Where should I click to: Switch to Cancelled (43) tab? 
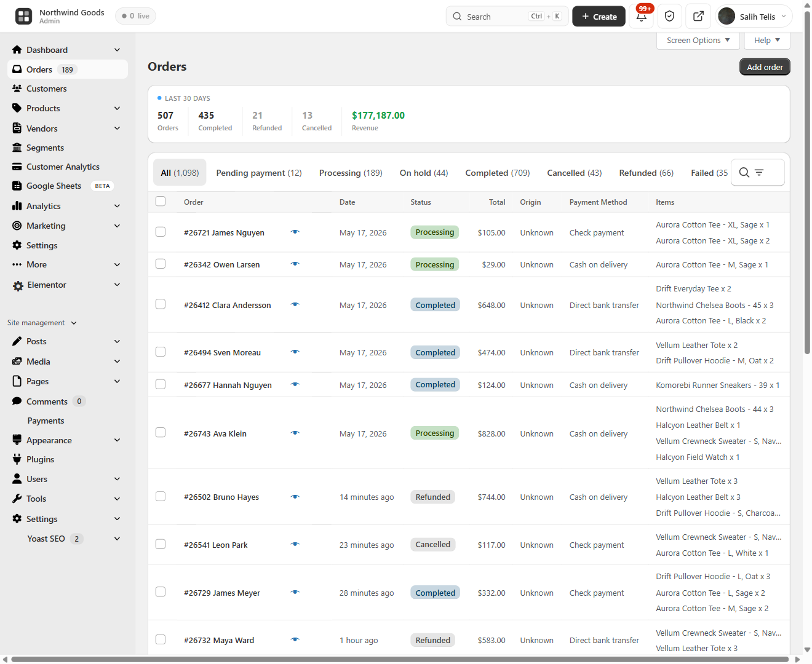(x=575, y=173)
